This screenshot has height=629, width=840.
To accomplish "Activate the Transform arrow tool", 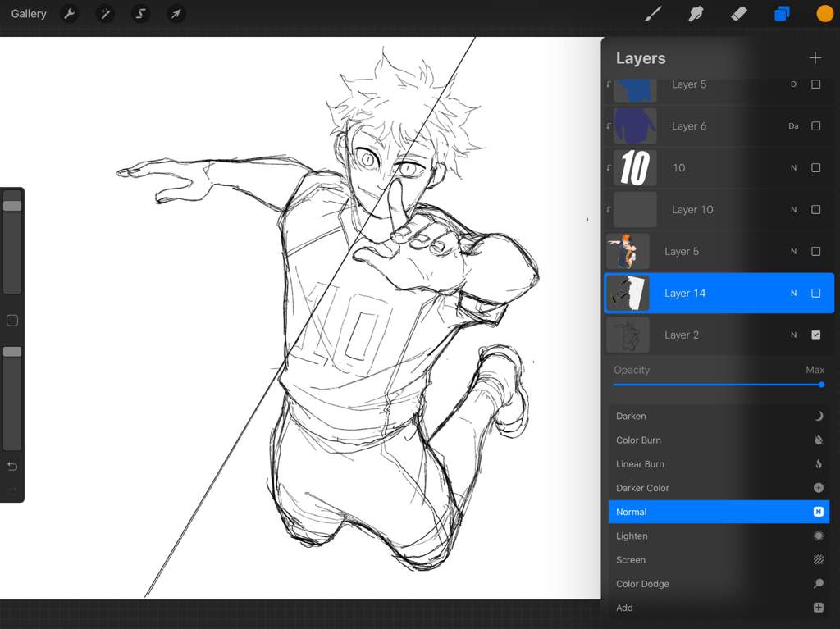I will tap(176, 14).
